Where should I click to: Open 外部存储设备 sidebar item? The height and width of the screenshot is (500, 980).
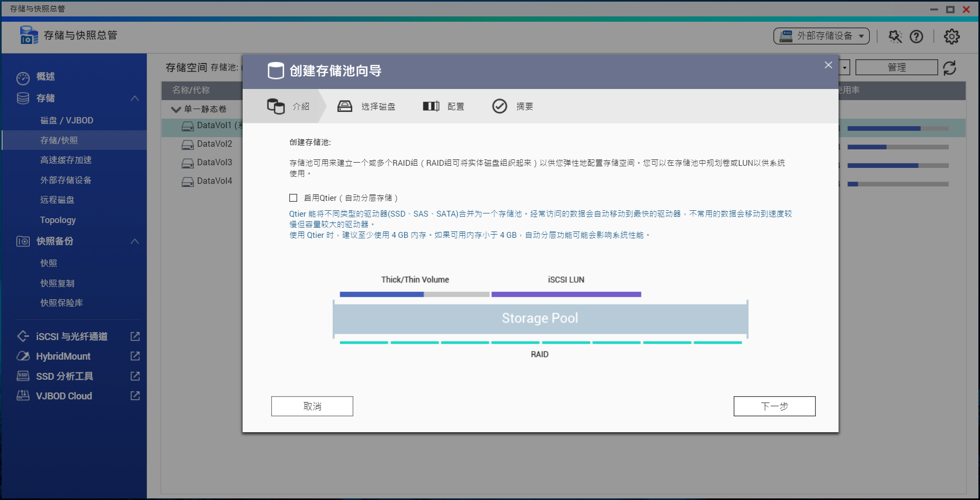point(74,180)
